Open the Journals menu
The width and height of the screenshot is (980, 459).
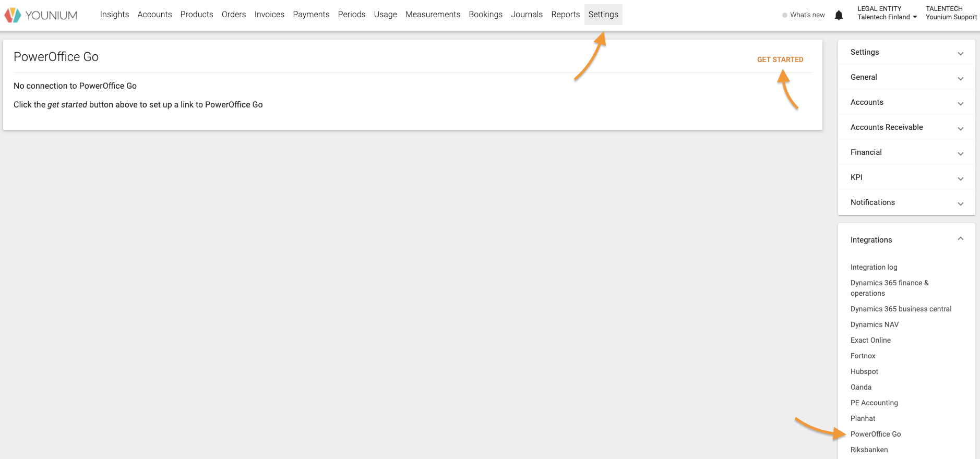[527, 15]
